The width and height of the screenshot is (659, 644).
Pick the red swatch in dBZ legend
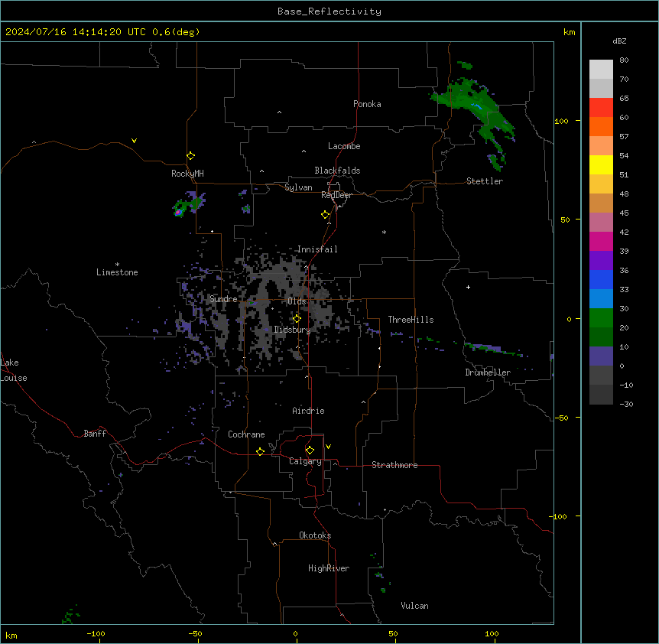(x=601, y=107)
